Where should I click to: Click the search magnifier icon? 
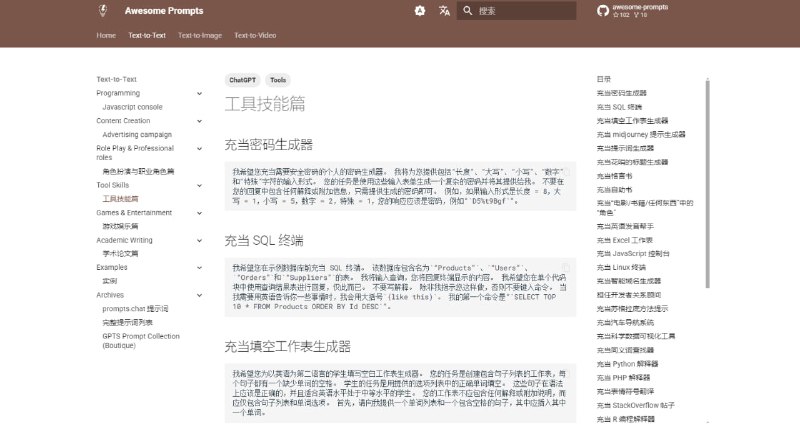pos(469,11)
